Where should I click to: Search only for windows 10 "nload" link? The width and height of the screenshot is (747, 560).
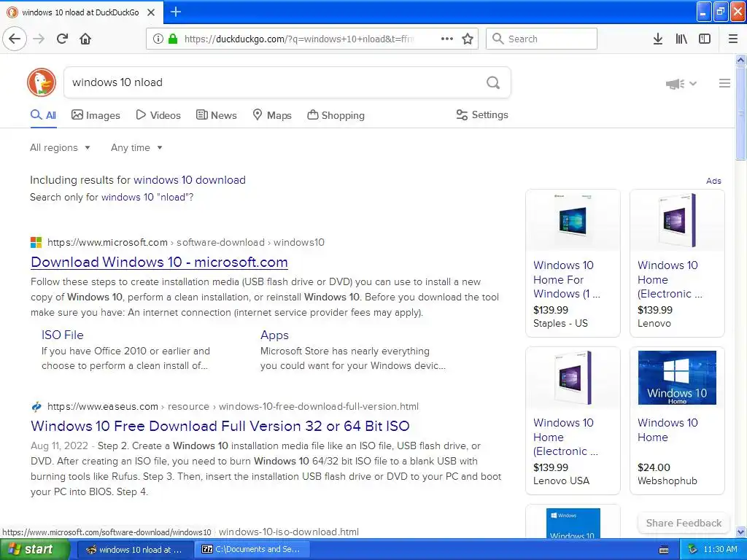pyautogui.click(x=147, y=197)
